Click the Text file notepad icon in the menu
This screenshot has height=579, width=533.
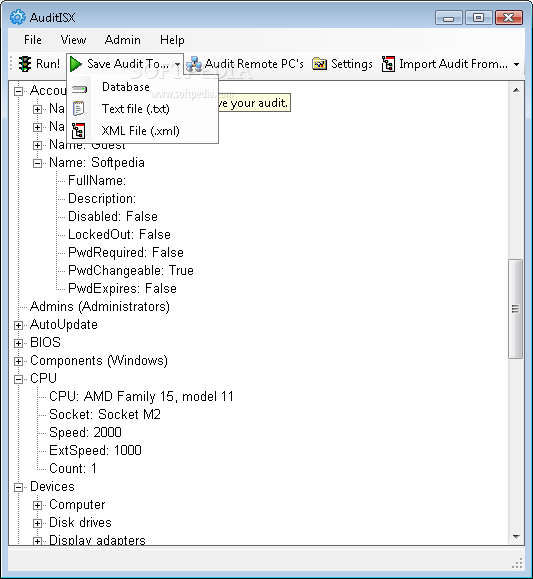(x=79, y=109)
